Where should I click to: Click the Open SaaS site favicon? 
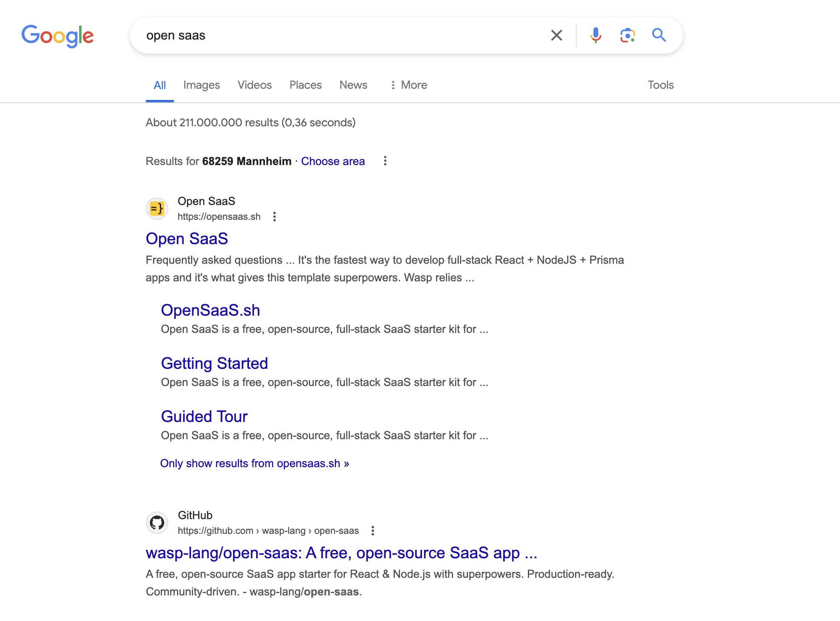[x=157, y=208]
